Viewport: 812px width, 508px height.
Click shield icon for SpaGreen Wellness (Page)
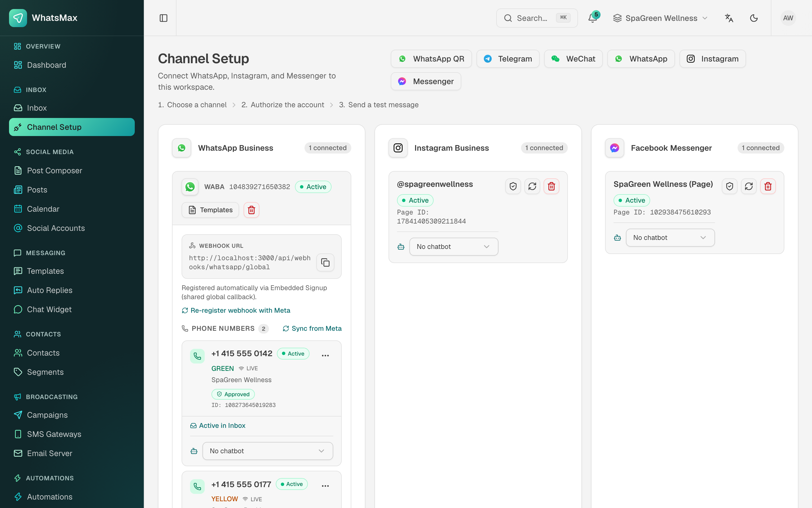point(729,187)
